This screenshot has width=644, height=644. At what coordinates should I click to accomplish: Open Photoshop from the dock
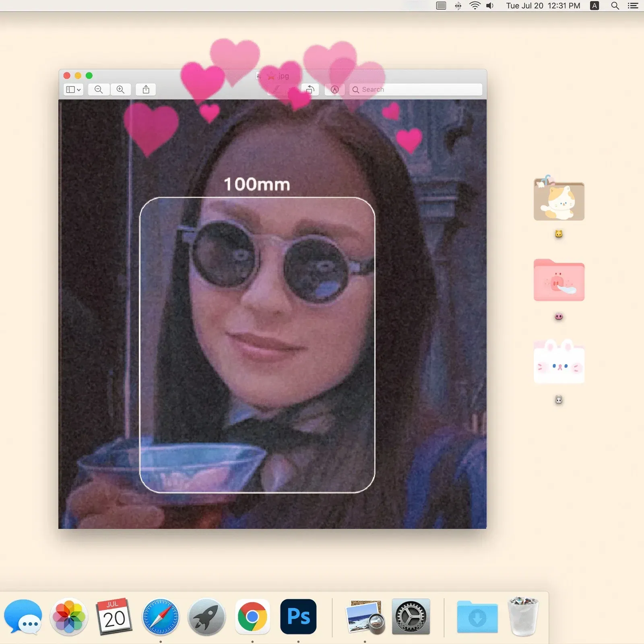click(x=298, y=616)
